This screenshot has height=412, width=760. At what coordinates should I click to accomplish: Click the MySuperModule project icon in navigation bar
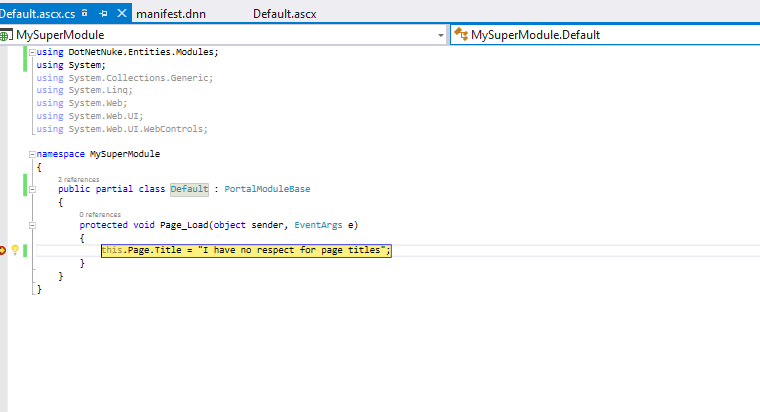[6, 35]
